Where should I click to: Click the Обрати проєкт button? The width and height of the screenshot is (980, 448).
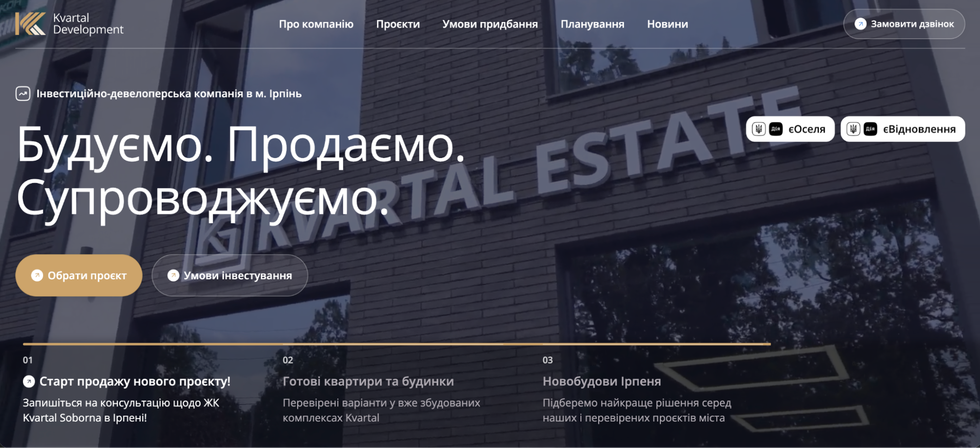tap(79, 275)
